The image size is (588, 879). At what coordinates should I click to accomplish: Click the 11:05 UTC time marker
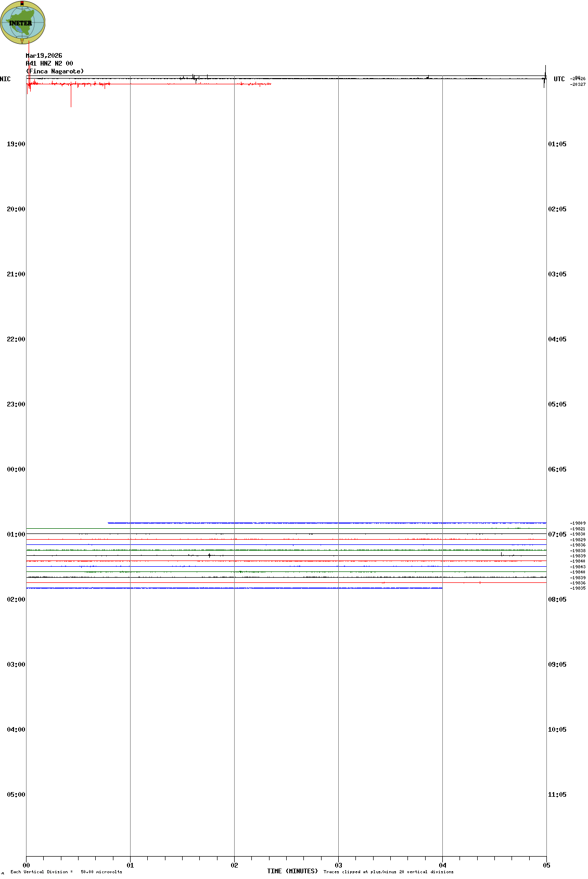[x=557, y=795]
